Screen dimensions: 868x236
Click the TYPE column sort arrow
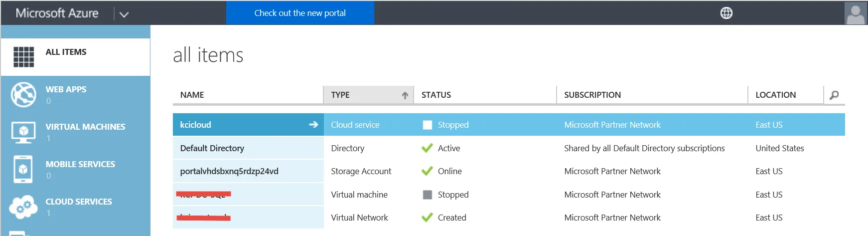pyautogui.click(x=405, y=95)
